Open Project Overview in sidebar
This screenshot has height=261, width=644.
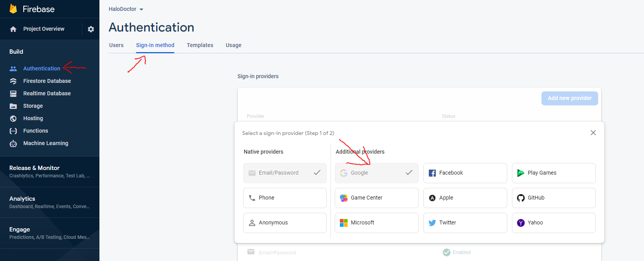[x=44, y=29]
